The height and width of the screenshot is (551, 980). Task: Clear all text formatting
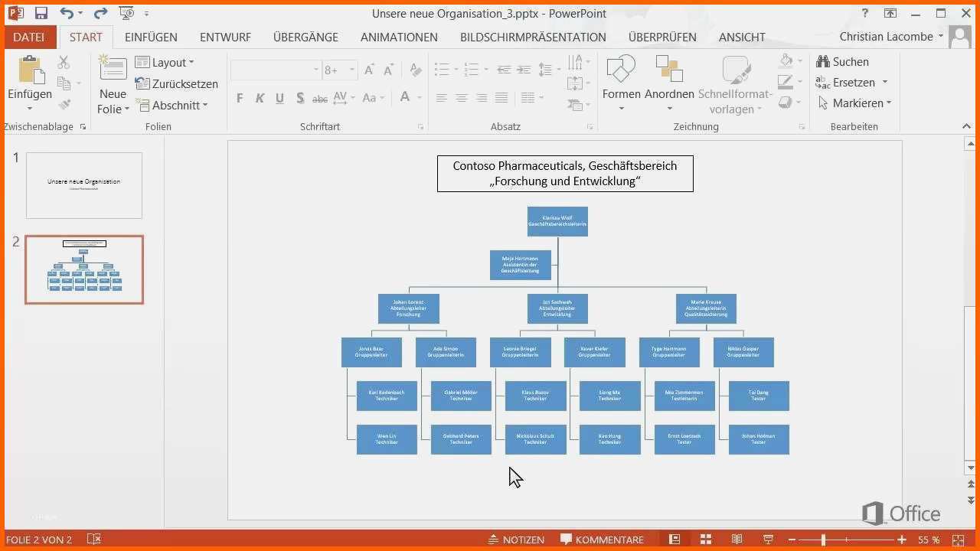(x=416, y=70)
